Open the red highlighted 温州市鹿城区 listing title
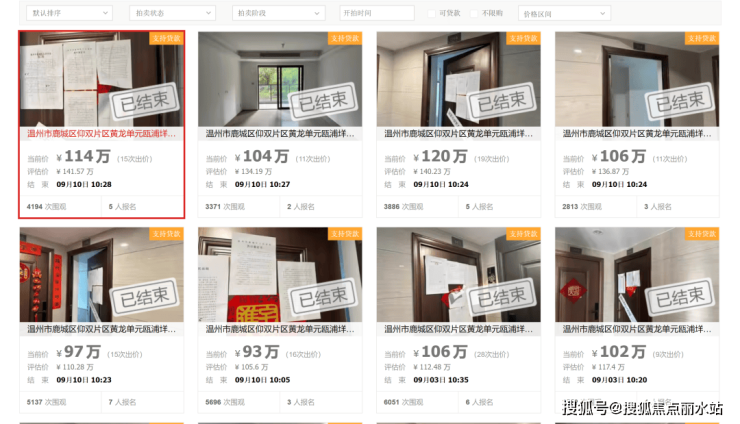The width and height of the screenshot is (740, 424). (101, 134)
